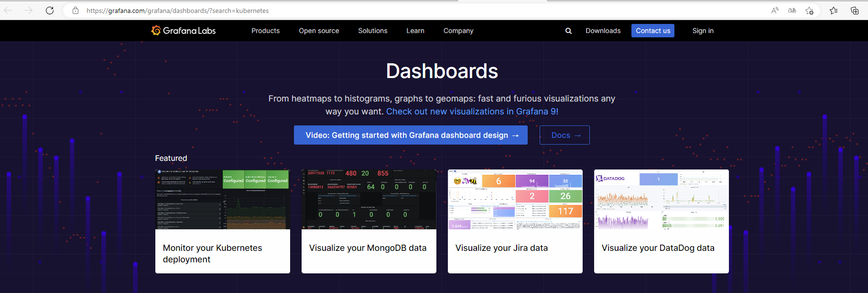The width and height of the screenshot is (868, 293).
Task: Go to Downloads page
Action: pyautogui.click(x=603, y=31)
